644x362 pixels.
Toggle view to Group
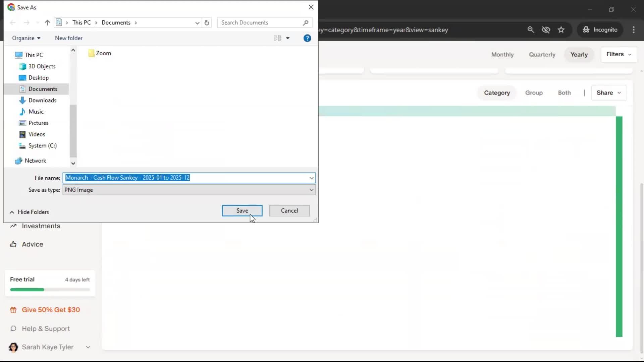534,93
